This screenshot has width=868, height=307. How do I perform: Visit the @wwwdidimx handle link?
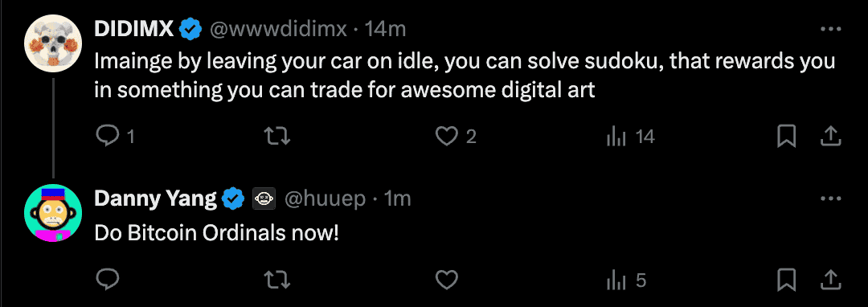[277, 29]
